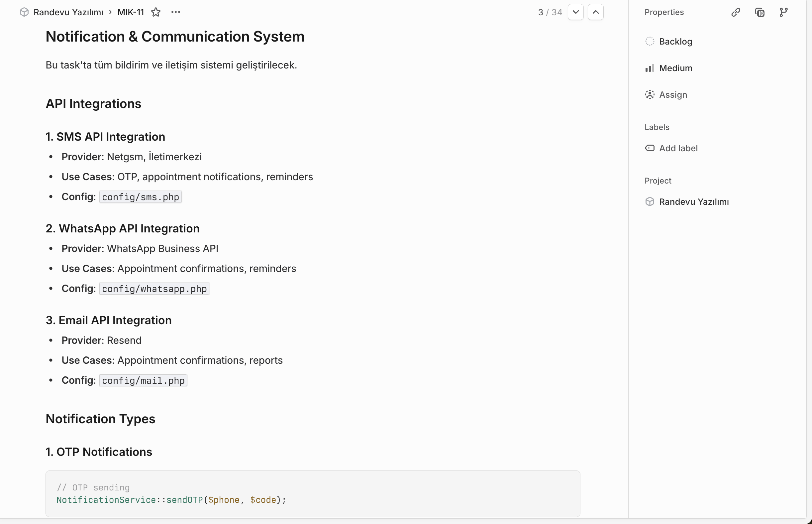Copy issue ID icon
This screenshot has height=524, width=812.
[760, 12]
